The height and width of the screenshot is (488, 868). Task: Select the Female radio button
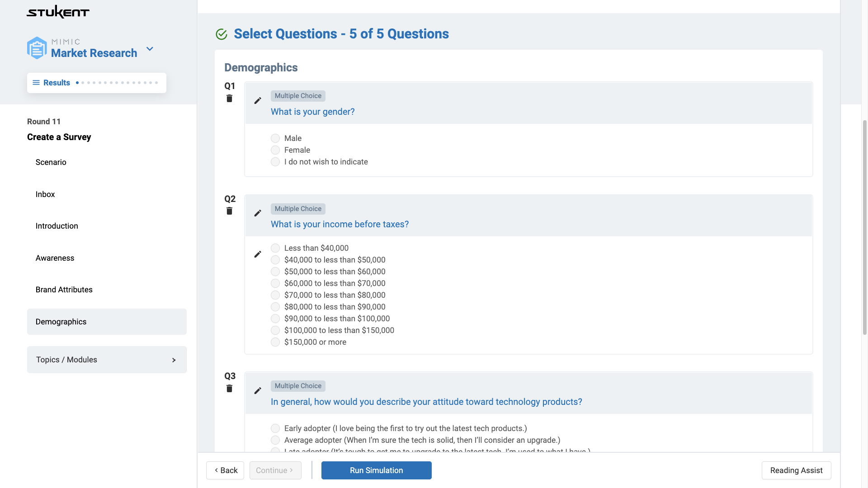pyautogui.click(x=275, y=150)
